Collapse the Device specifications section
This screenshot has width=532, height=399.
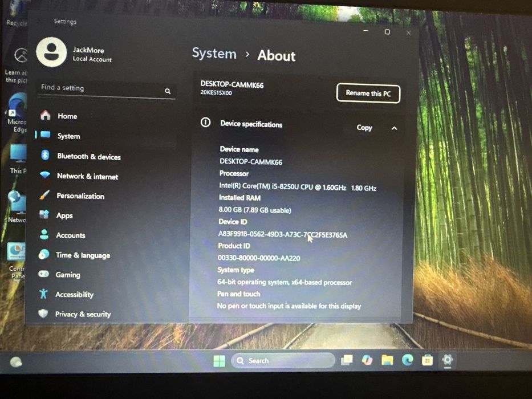coord(394,128)
